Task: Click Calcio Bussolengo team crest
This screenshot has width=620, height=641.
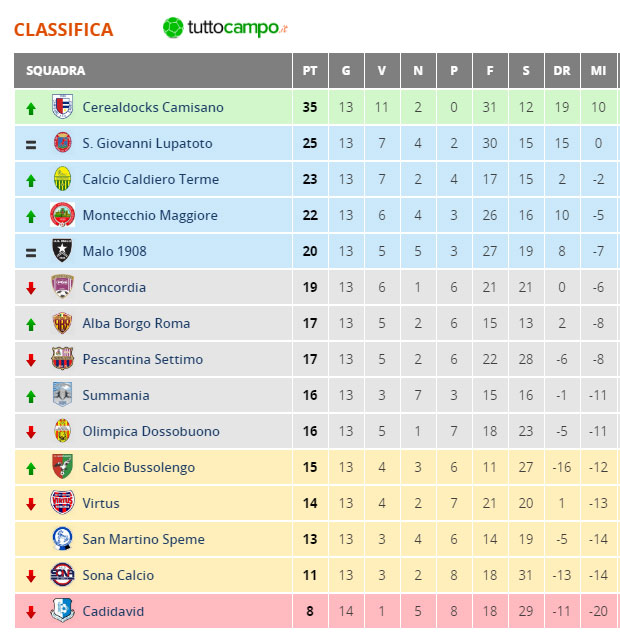Action: tap(62, 466)
